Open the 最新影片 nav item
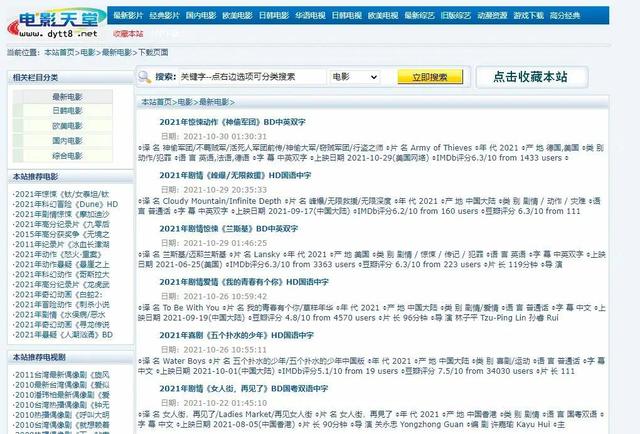 tap(128, 16)
